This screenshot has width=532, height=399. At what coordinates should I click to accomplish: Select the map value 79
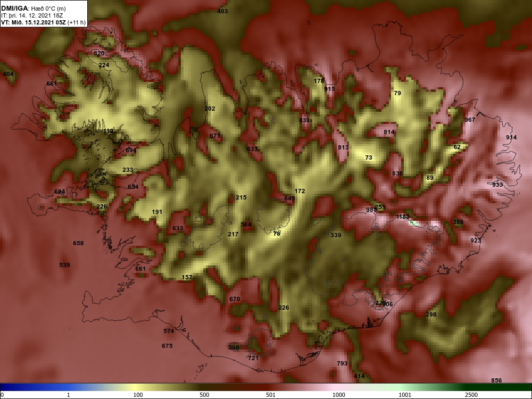pos(397,93)
